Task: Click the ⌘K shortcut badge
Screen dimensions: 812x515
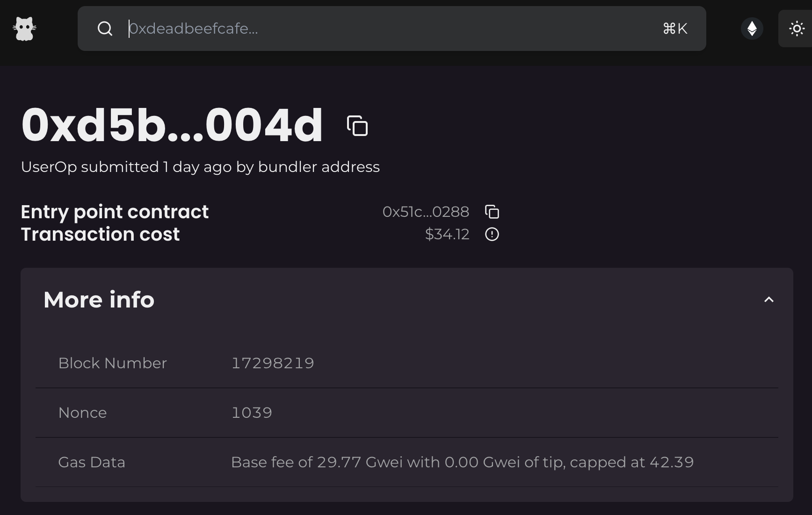Action: click(675, 29)
